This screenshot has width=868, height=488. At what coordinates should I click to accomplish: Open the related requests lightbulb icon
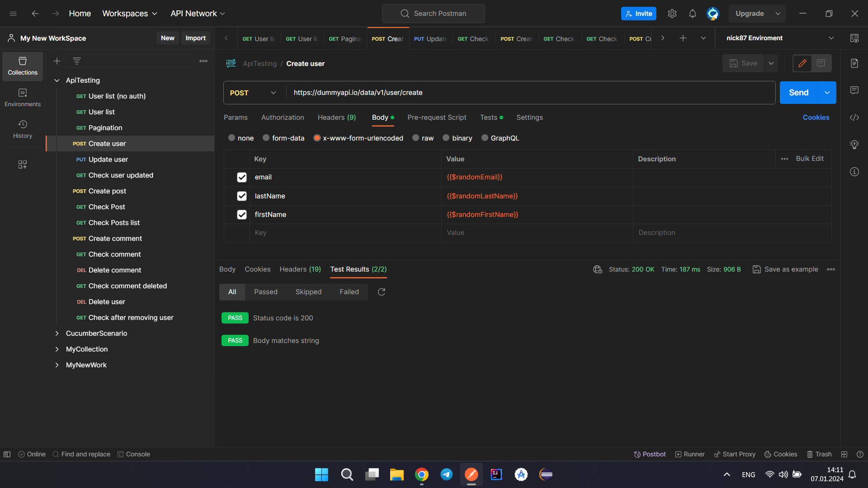click(854, 145)
